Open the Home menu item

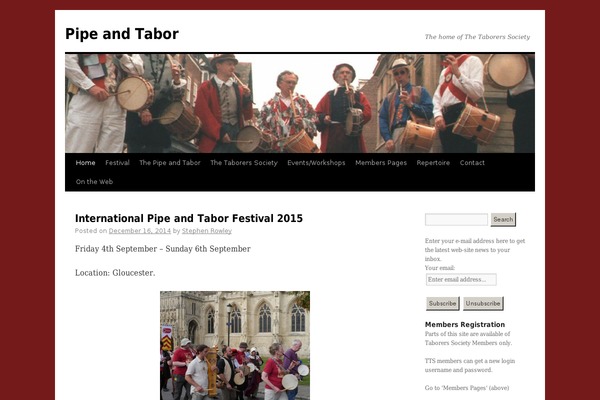pos(85,163)
